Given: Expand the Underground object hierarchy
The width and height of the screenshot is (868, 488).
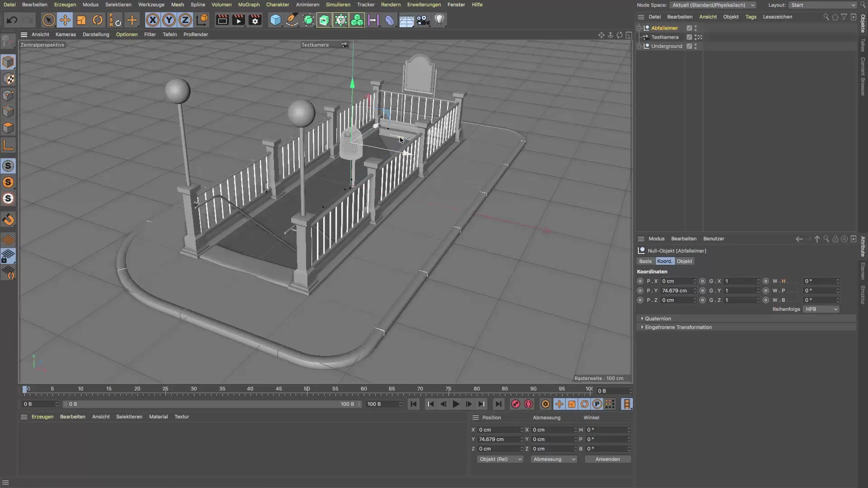Looking at the screenshot, I should click(x=639, y=46).
